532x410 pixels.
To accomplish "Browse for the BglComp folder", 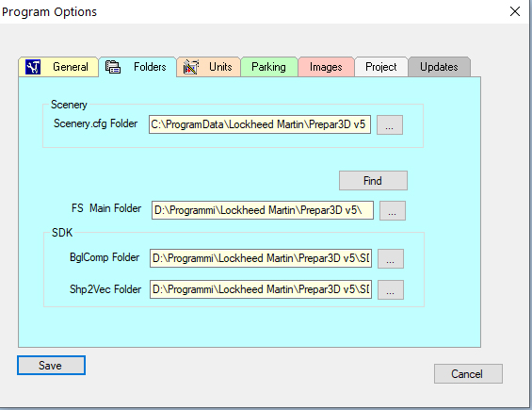I will pos(391,259).
